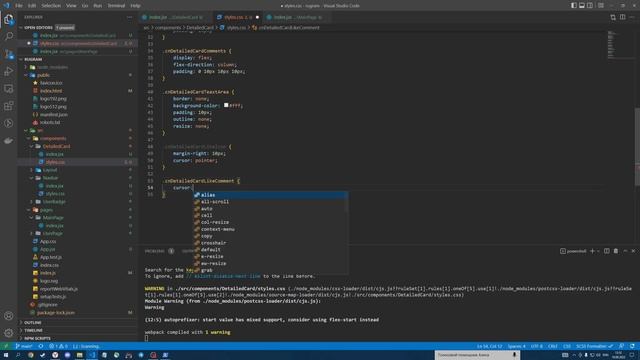
Task: Open Windows Start menu on taskbar
Action: [6, 355]
